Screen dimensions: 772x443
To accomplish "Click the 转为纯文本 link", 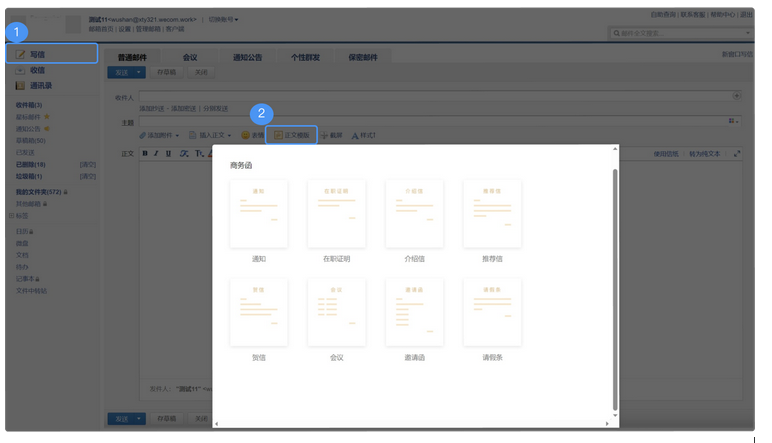I will pyautogui.click(x=704, y=154).
